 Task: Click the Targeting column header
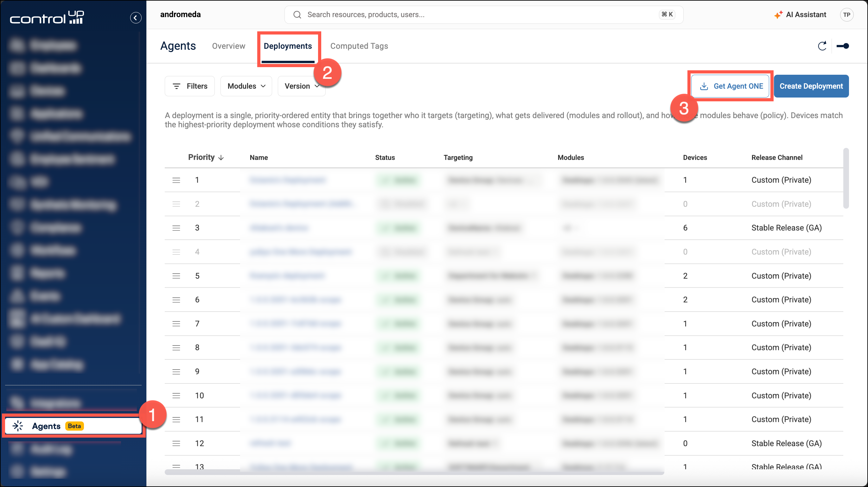pyautogui.click(x=458, y=157)
